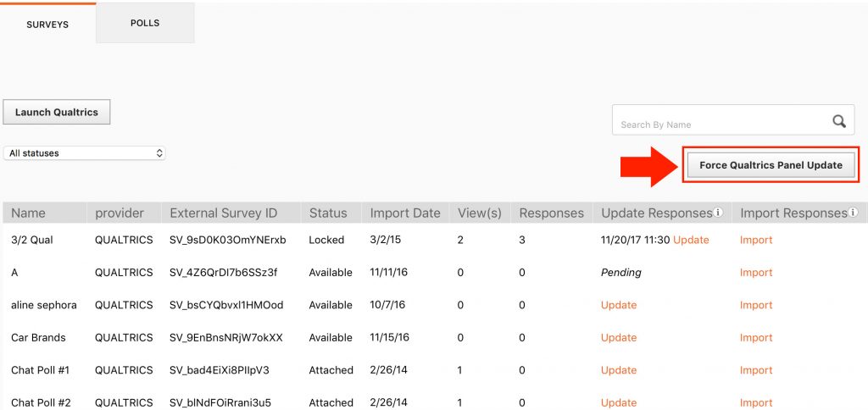Click the 11/20/17 11:30 update timestamp
868x410 pixels.
point(636,240)
